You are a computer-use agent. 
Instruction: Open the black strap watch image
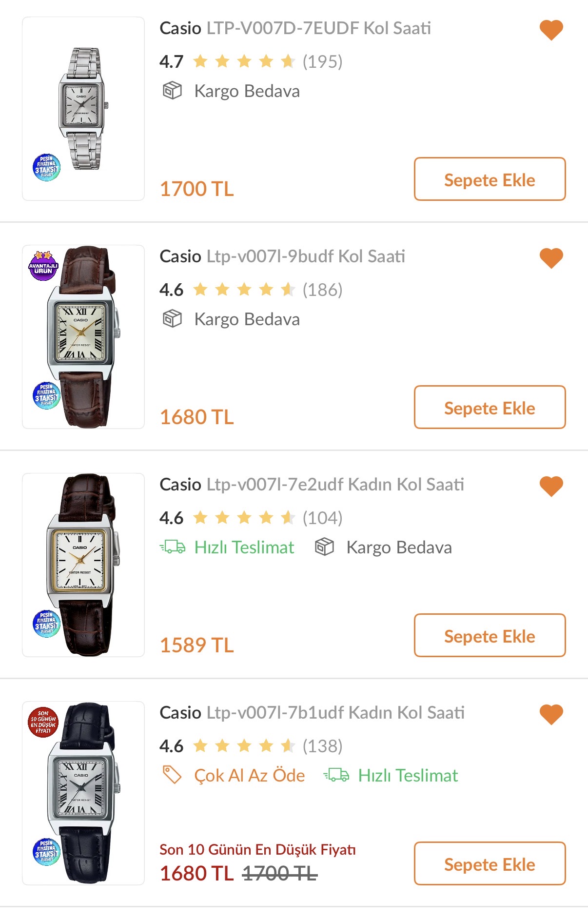[x=83, y=793]
